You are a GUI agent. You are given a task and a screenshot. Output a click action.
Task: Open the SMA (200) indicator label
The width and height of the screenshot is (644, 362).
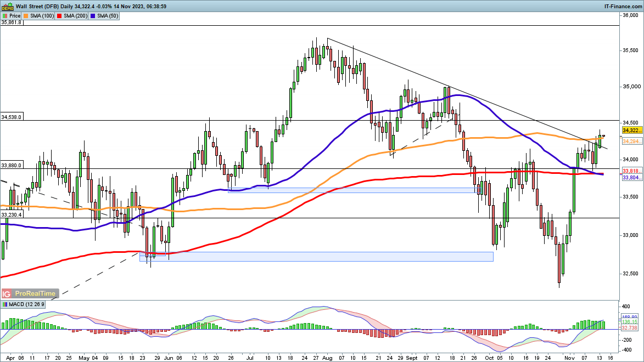[75, 16]
